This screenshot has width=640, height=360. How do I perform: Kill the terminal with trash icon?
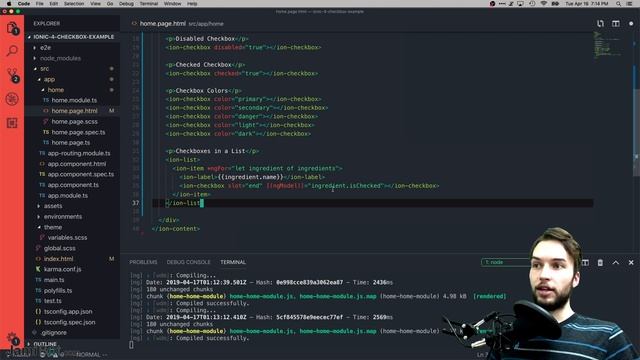pos(600,262)
